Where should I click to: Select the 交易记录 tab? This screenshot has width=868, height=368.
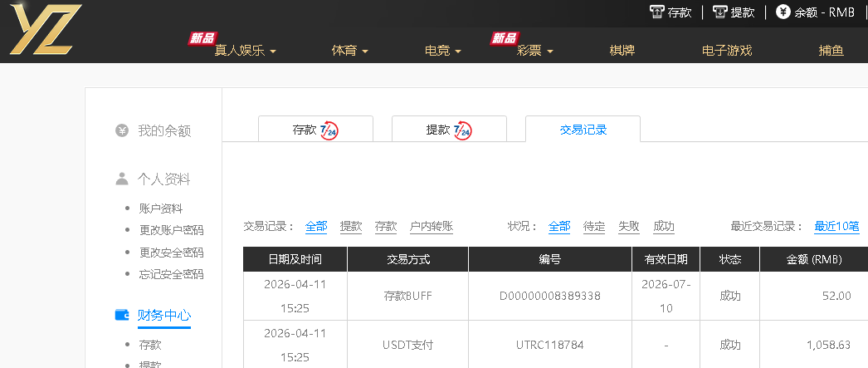click(x=583, y=130)
